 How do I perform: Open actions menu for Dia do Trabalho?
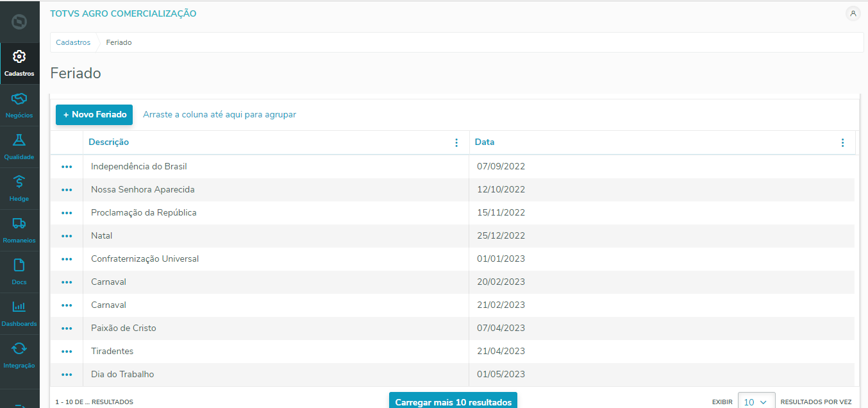click(x=67, y=375)
